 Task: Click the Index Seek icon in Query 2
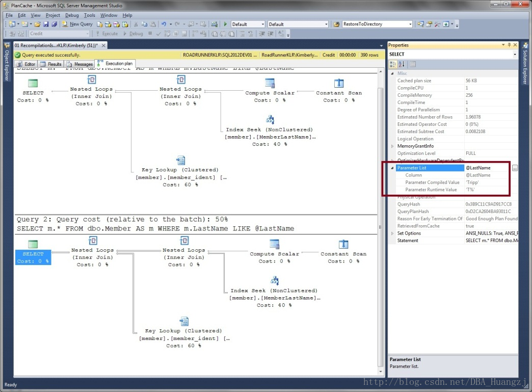[x=275, y=280]
